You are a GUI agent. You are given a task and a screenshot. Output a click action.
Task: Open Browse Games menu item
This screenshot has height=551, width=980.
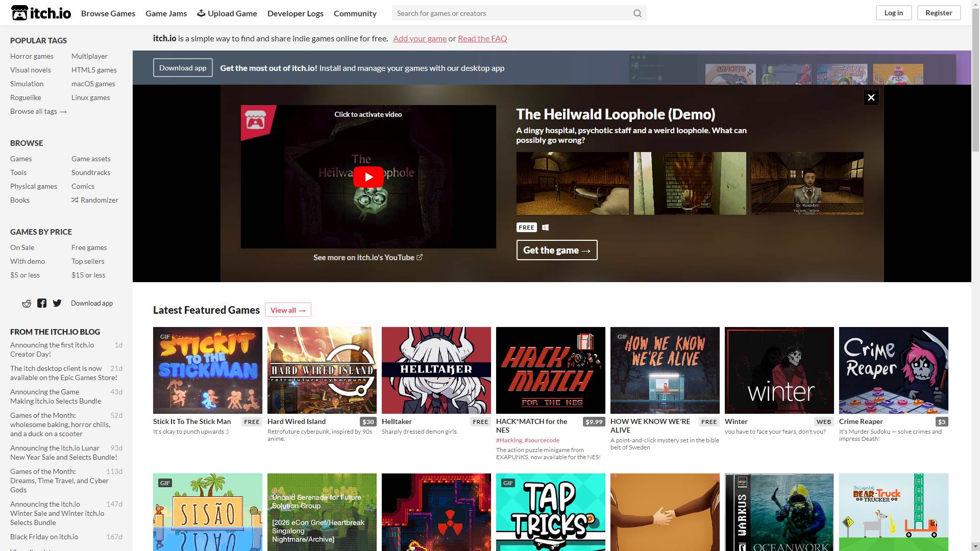pyautogui.click(x=108, y=13)
